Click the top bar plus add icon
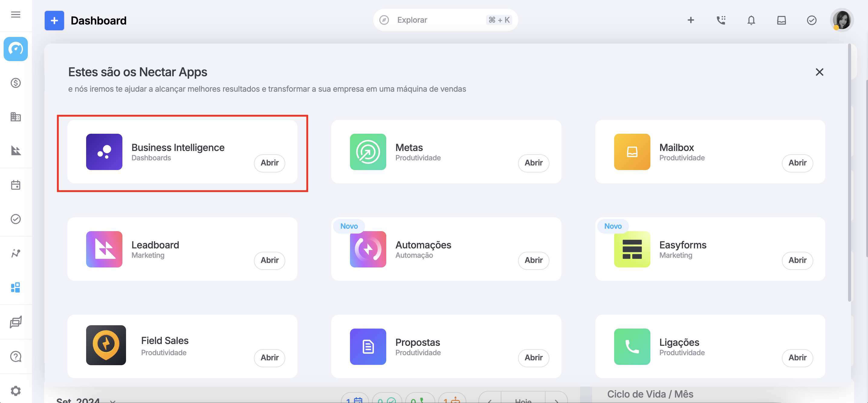 pyautogui.click(x=691, y=20)
